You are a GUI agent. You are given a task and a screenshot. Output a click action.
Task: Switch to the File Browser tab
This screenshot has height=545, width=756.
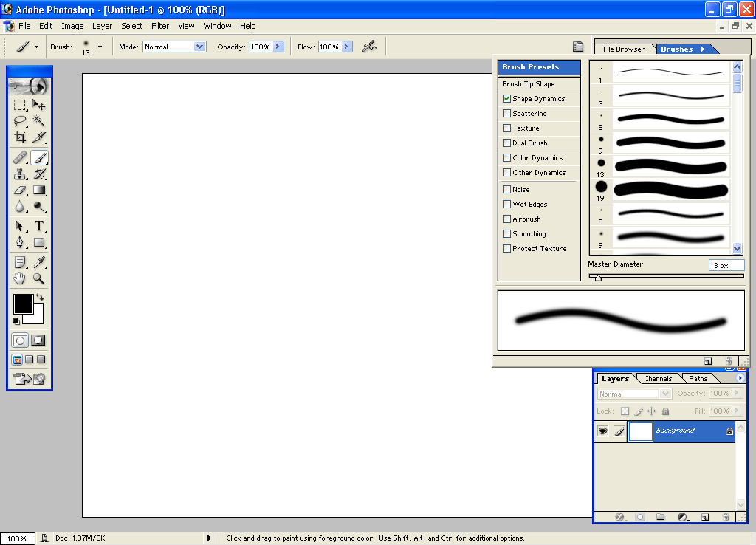click(x=623, y=49)
